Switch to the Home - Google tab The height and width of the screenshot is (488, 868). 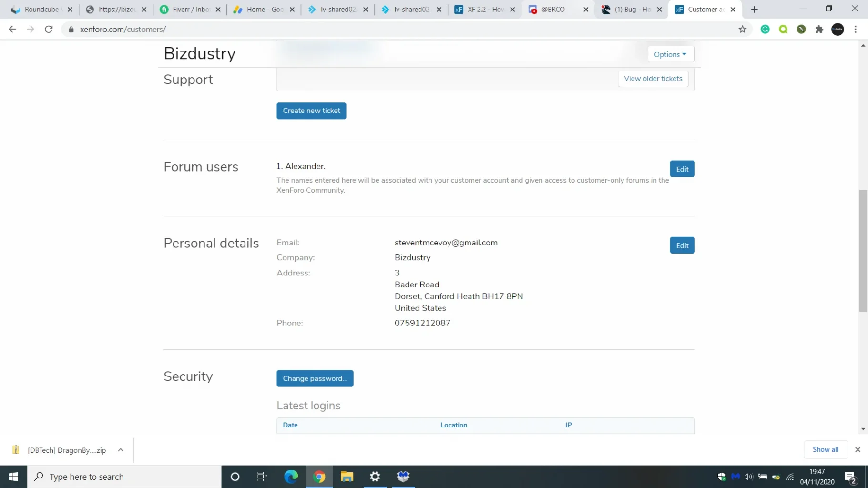coord(264,10)
